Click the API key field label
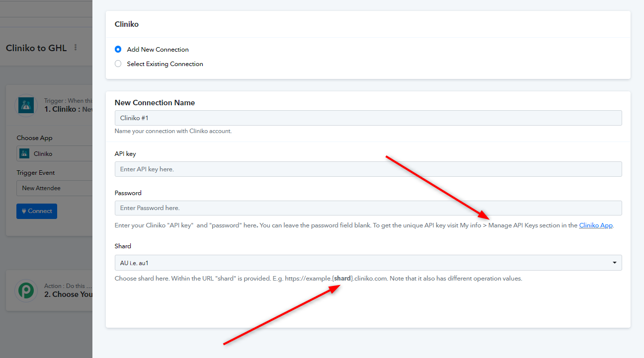Image resolution: width=644 pixels, height=358 pixels. click(x=125, y=154)
